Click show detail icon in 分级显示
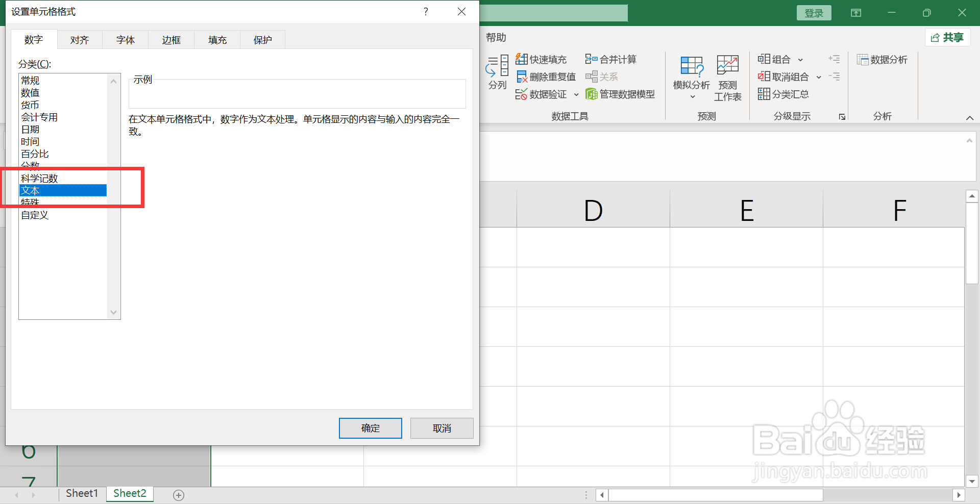The height and width of the screenshot is (504, 980). pyautogui.click(x=835, y=59)
